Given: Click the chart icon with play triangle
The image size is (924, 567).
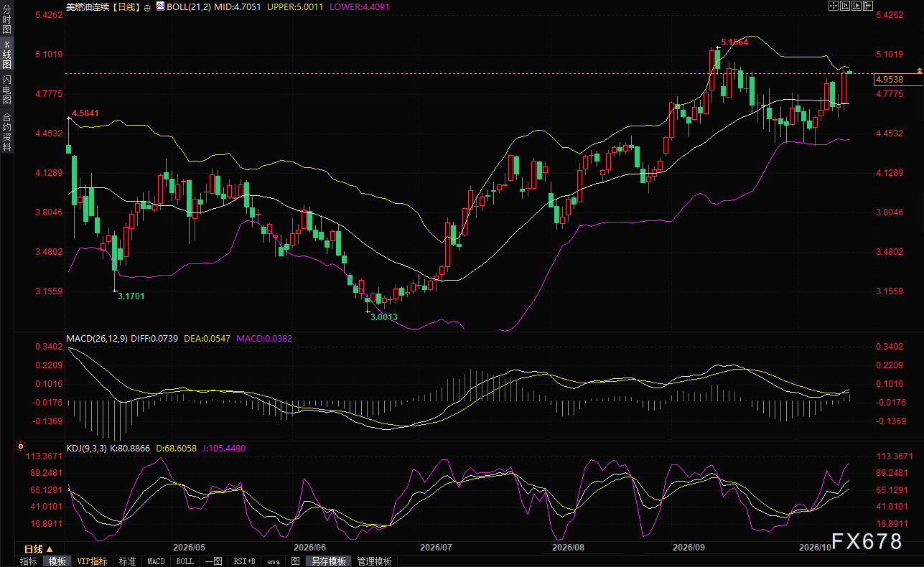Looking at the screenshot, I should 857,6.
